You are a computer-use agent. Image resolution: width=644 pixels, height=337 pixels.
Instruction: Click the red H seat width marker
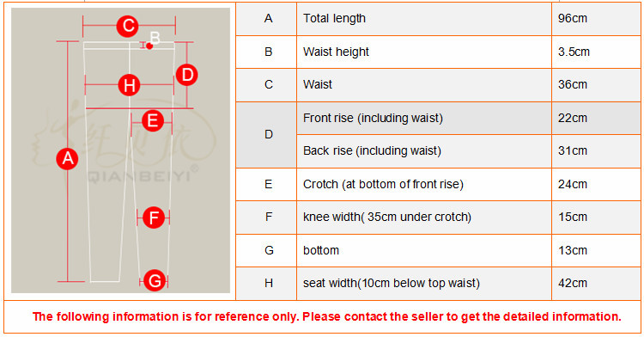(130, 85)
